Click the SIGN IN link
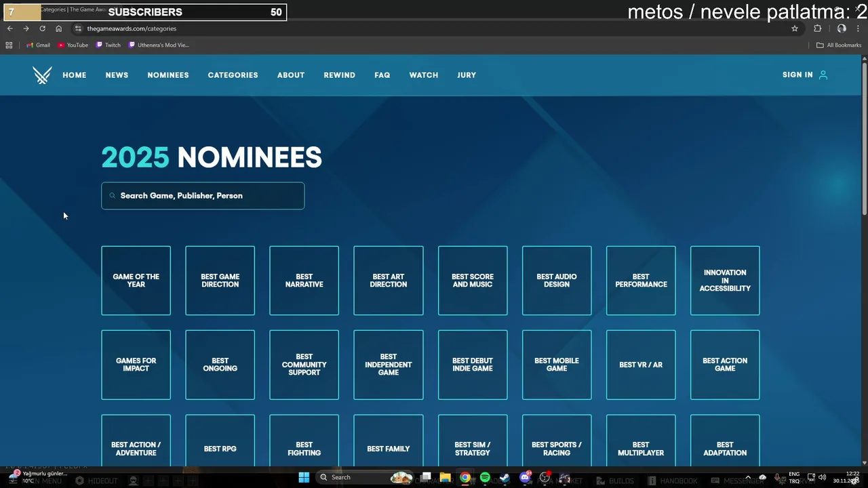This screenshot has height=488, width=868. pos(797,75)
